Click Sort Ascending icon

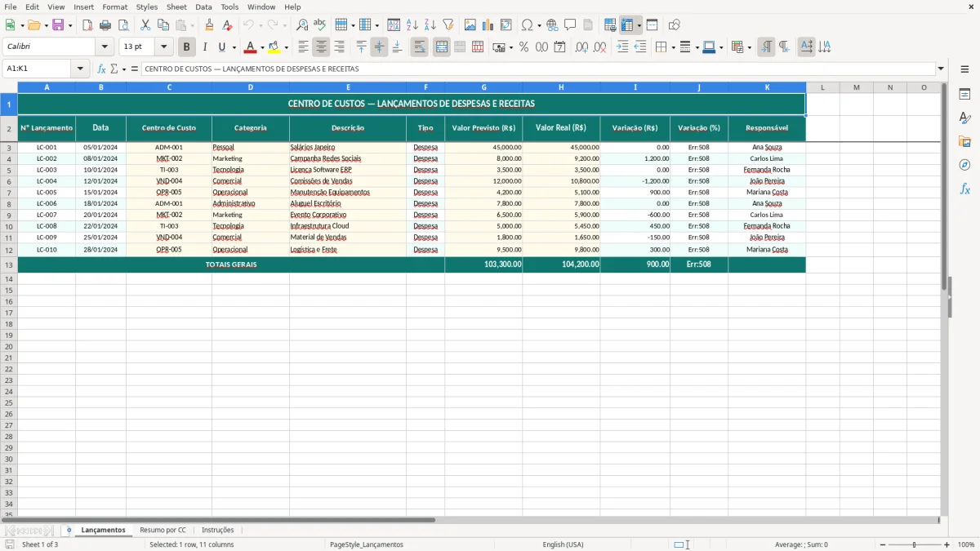(412, 25)
